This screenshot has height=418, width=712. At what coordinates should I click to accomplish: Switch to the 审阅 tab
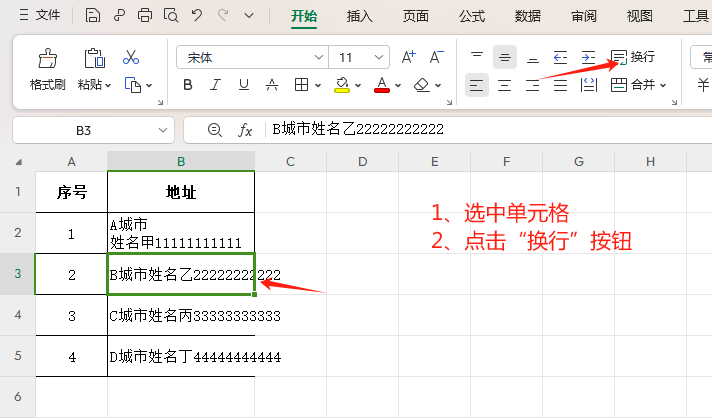[583, 16]
